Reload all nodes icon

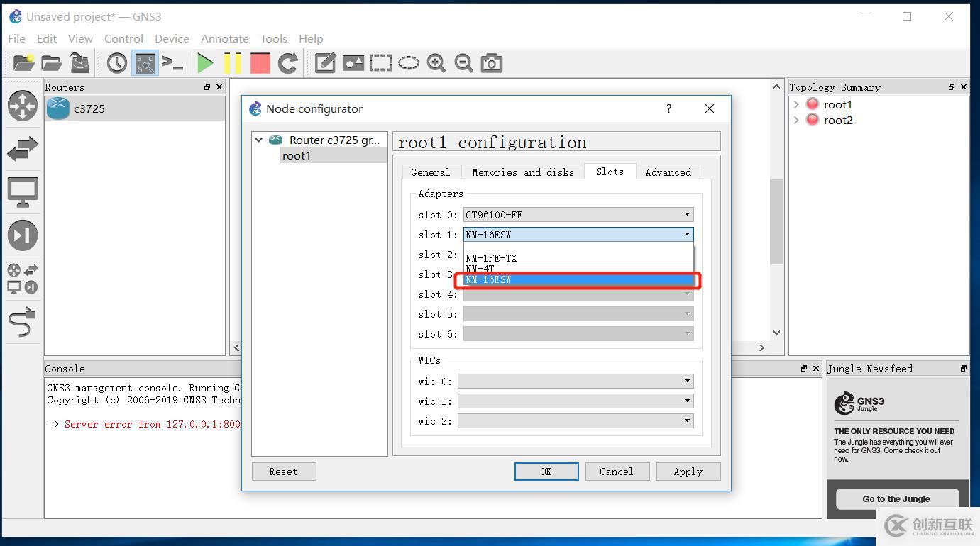click(287, 63)
